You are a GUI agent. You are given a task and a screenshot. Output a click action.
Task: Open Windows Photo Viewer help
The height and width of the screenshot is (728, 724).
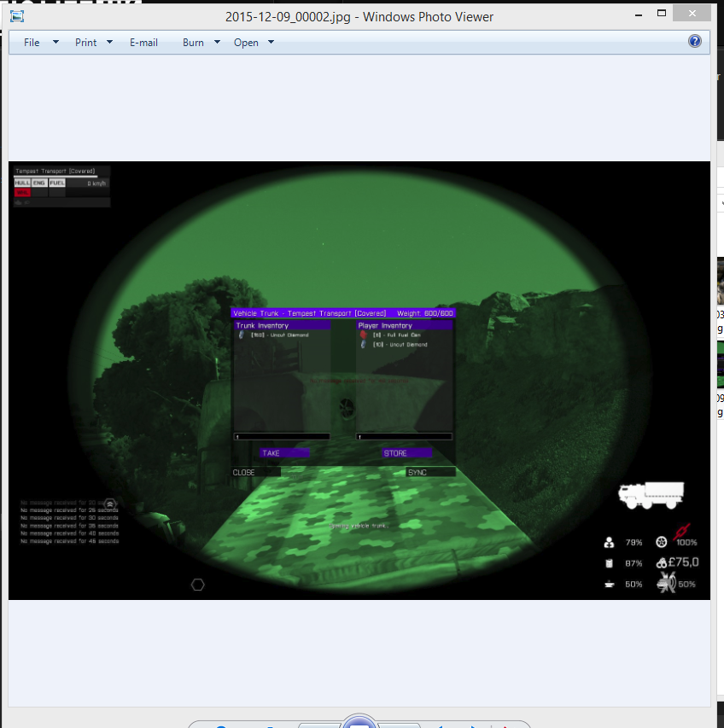[694, 41]
